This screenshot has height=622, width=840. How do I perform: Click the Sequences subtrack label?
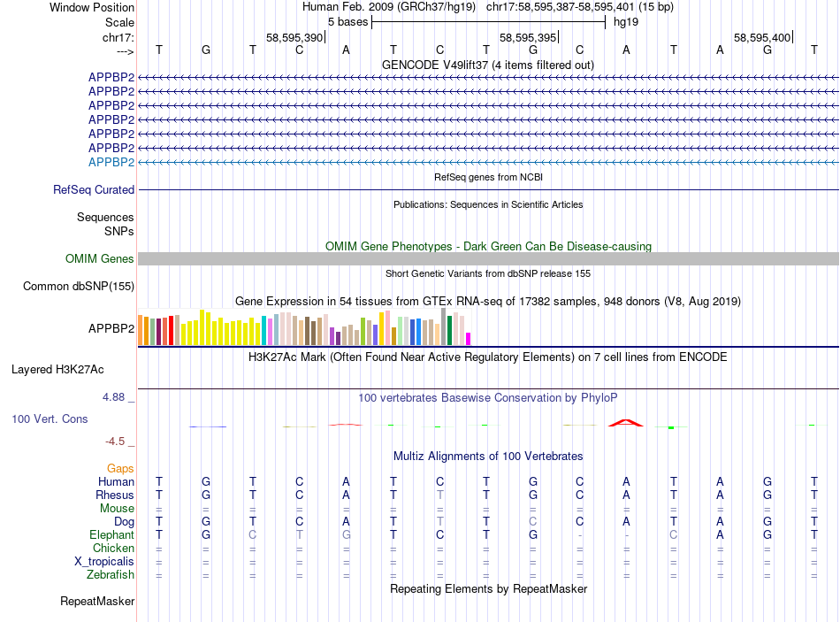tap(105, 217)
